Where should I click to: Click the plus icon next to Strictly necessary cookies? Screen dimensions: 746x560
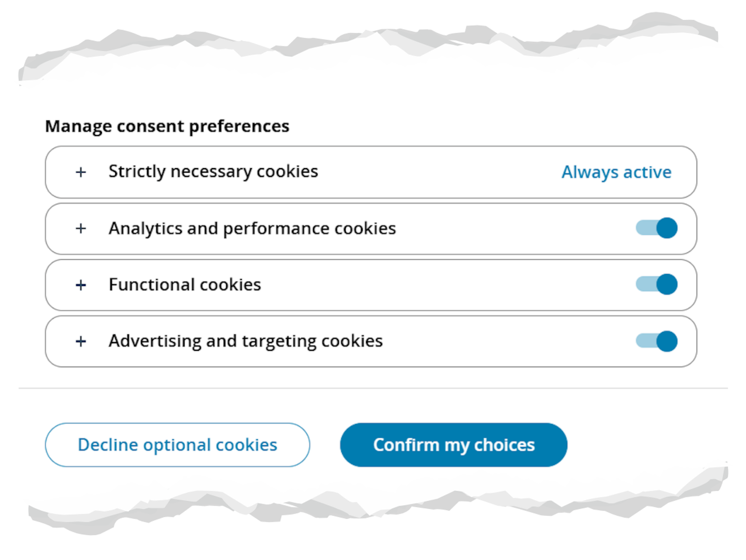point(81,172)
